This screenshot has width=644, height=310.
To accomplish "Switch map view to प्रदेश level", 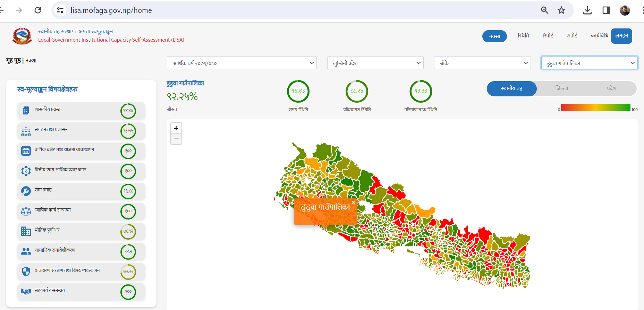I will click(x=611, y=88).
